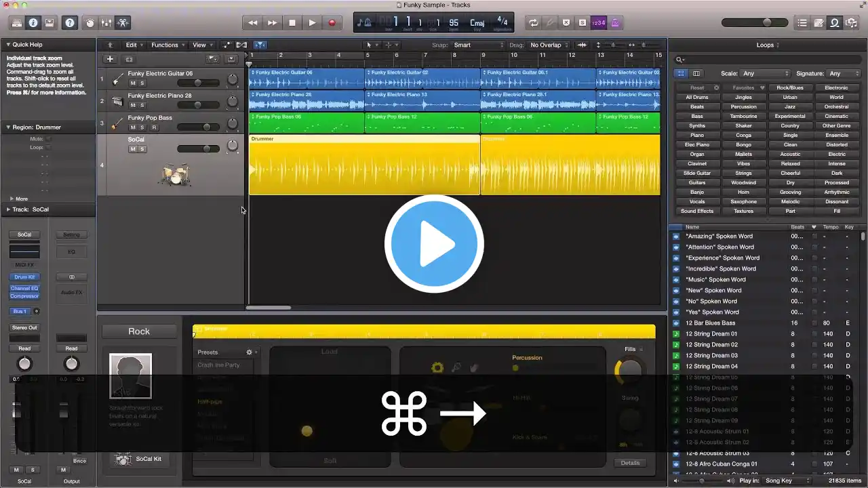Toggle Quick Help question mark button

point(69,22)
